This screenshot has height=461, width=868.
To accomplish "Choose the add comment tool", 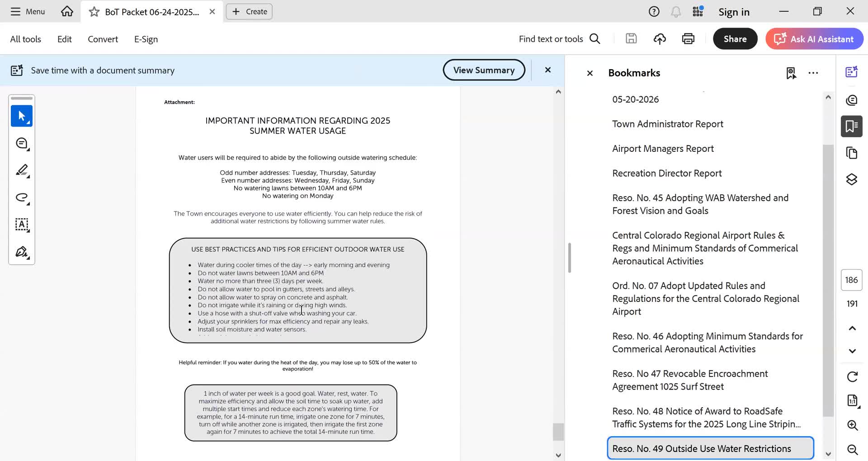I will click(21, 144).
